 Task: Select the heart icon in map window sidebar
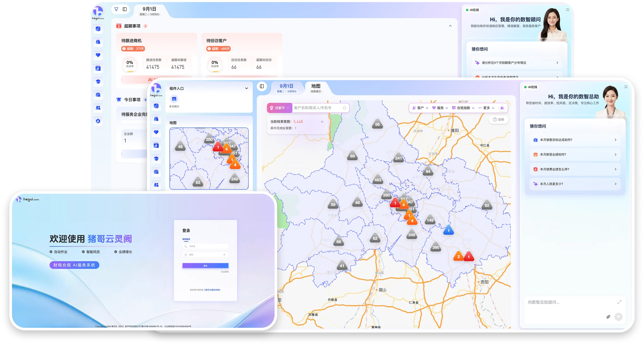[156, 132]
